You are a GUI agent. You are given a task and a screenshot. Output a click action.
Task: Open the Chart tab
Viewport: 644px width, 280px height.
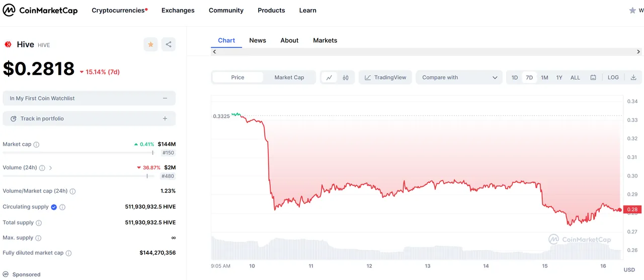pos(226,40)
